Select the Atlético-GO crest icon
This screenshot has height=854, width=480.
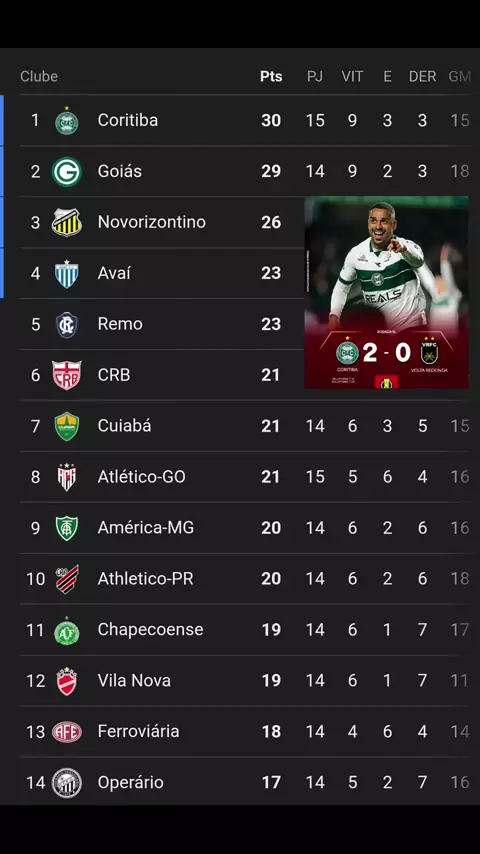(x=66, y=477)
